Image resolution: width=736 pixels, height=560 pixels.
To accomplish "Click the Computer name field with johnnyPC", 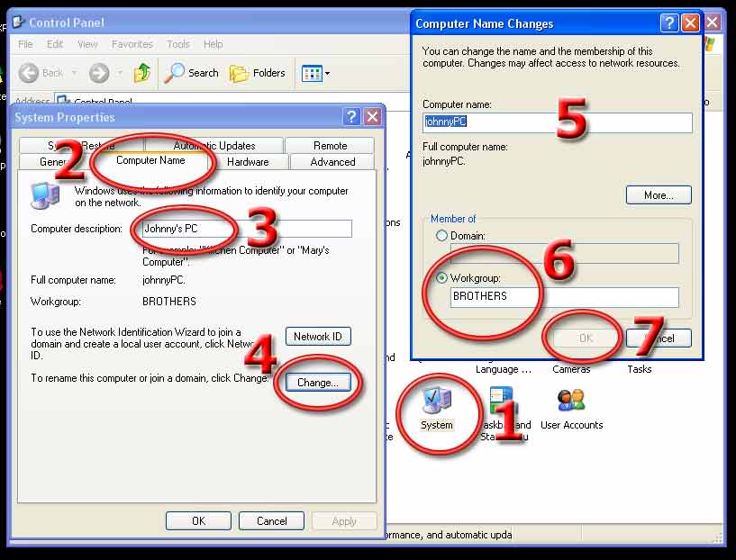I will (x=557, y=122).
